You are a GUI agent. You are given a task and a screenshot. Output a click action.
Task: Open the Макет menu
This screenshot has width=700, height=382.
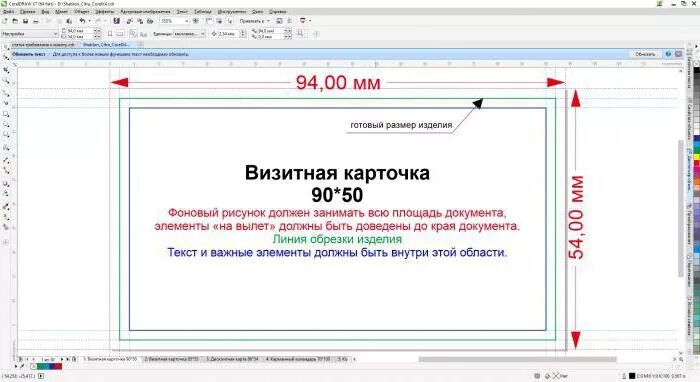[61, 12]
